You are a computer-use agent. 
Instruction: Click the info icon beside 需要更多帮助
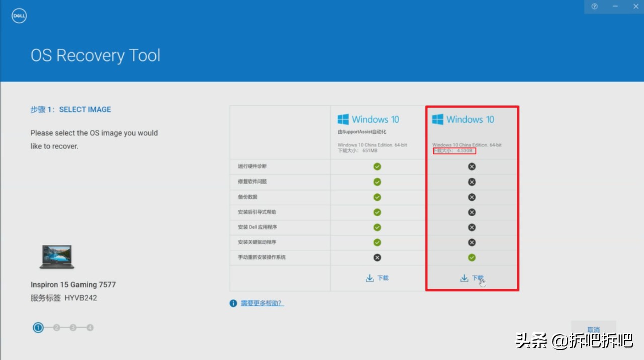[233, 303]
